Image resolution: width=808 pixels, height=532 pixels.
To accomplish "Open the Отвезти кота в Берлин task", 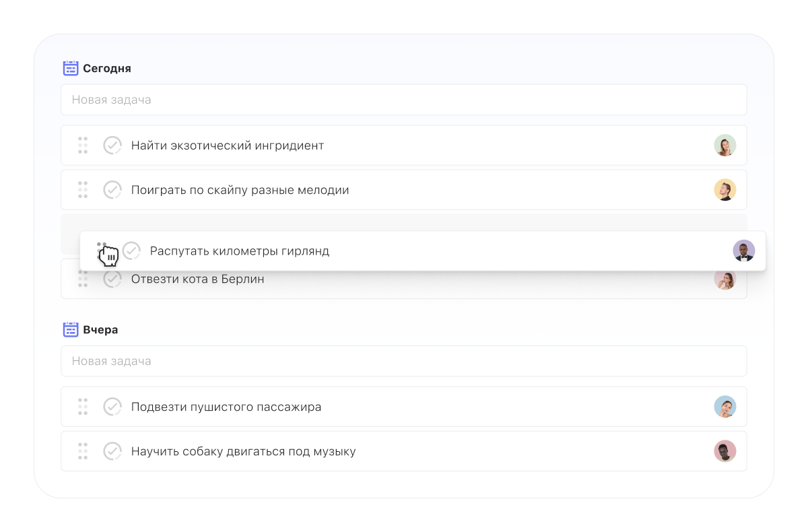I will pos(197,279).
